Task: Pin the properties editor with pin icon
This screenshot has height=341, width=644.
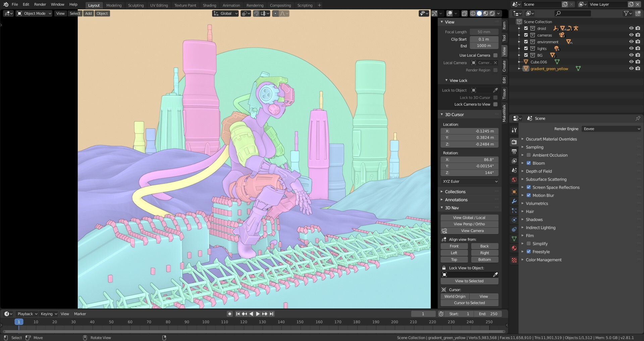Action: click(638, 118)
